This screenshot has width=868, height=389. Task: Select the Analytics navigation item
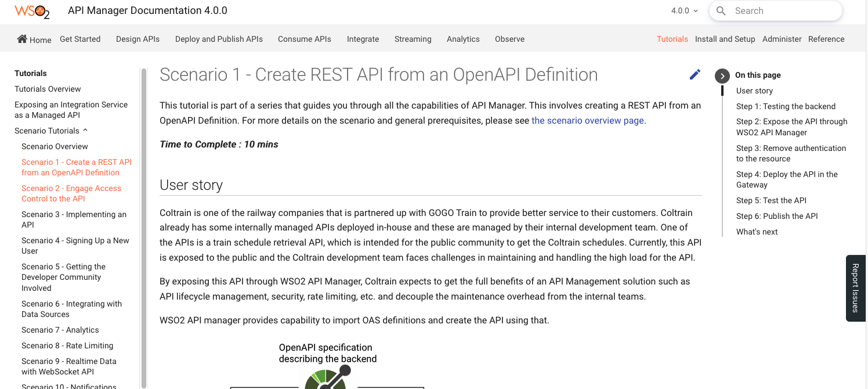pyautogui.click(x=463, y=38)
